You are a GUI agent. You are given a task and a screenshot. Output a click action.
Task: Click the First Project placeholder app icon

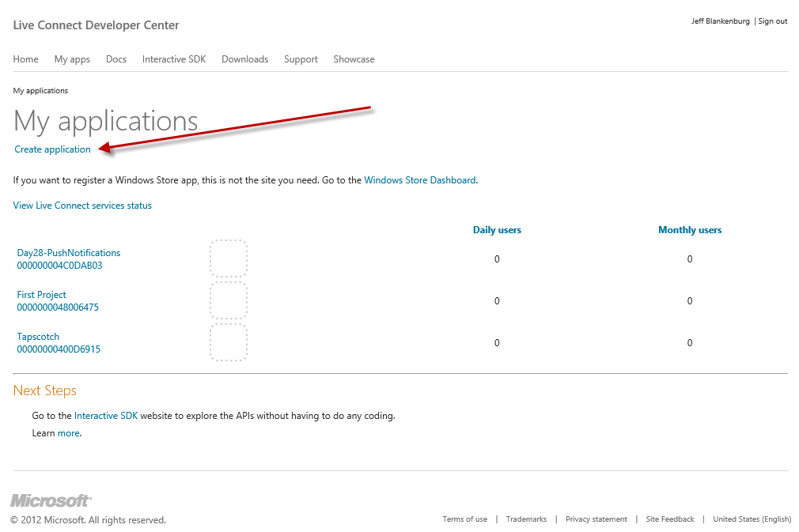[229, 300]
